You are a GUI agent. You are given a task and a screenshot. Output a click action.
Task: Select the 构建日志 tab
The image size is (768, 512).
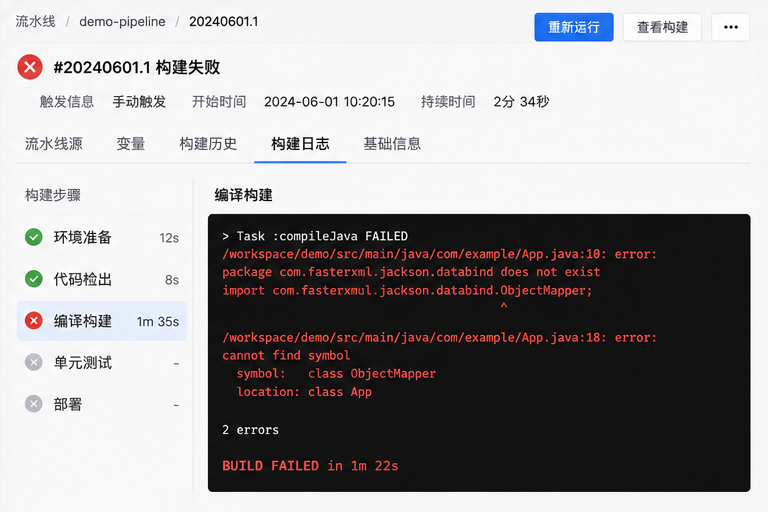coord(300,144)
